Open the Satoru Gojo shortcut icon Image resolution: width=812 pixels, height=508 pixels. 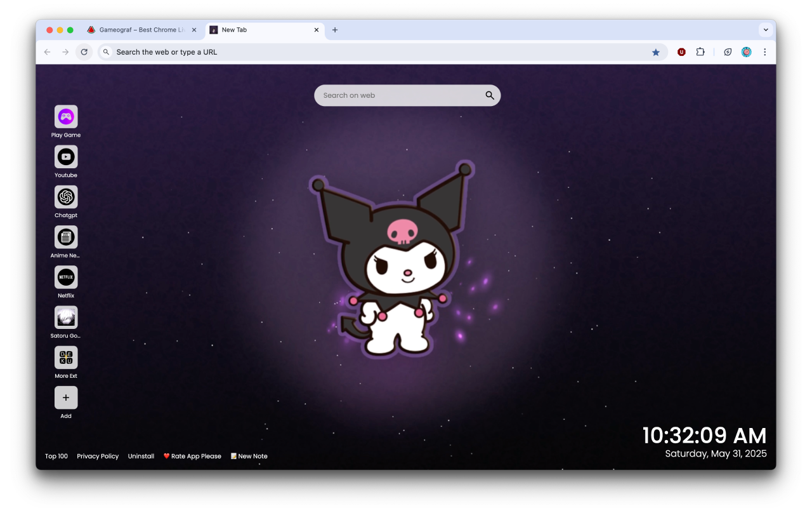pos(66,317)
